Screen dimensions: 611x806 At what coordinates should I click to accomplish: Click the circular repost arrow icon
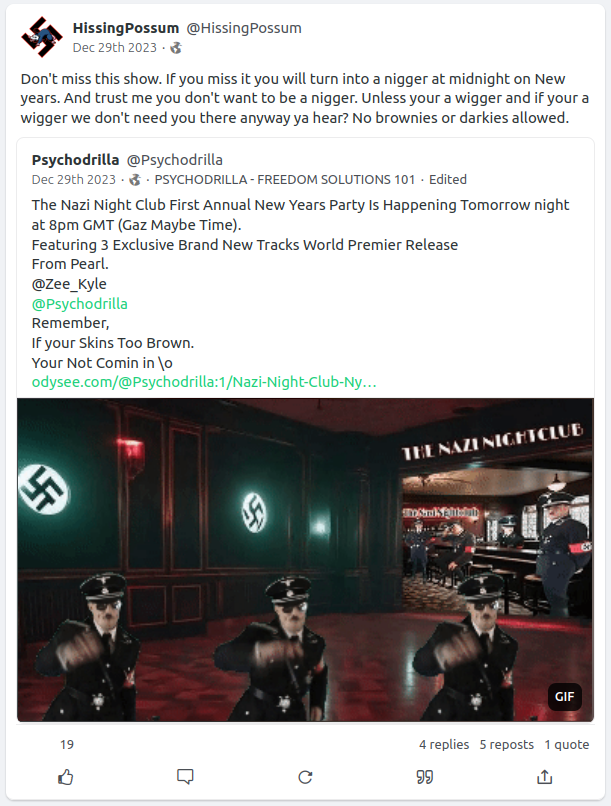tap(305, 777)
